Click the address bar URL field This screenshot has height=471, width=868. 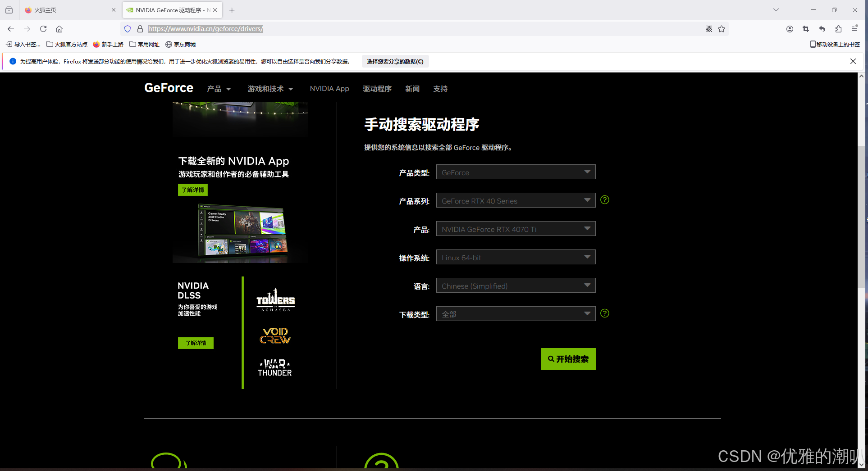424,29
